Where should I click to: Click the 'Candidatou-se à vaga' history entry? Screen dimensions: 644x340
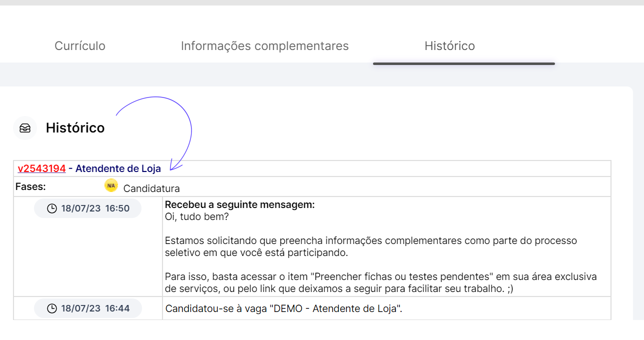click(284, 308)
